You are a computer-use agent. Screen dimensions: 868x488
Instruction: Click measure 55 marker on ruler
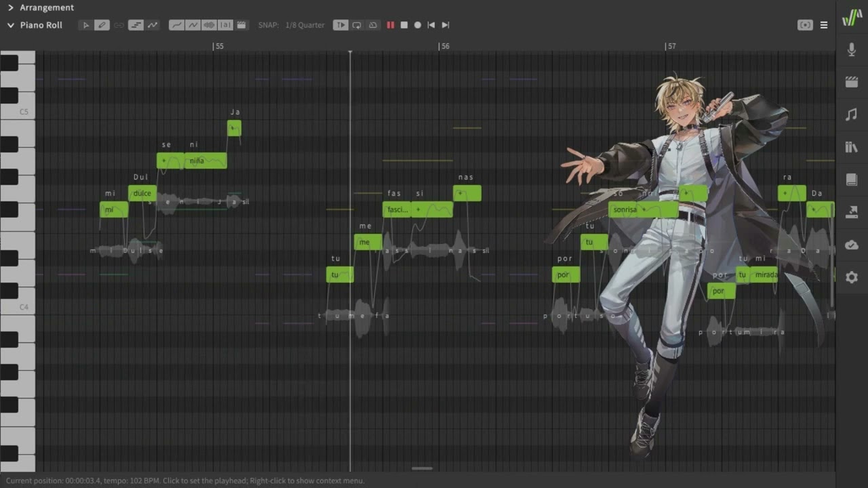click(218, 46)
